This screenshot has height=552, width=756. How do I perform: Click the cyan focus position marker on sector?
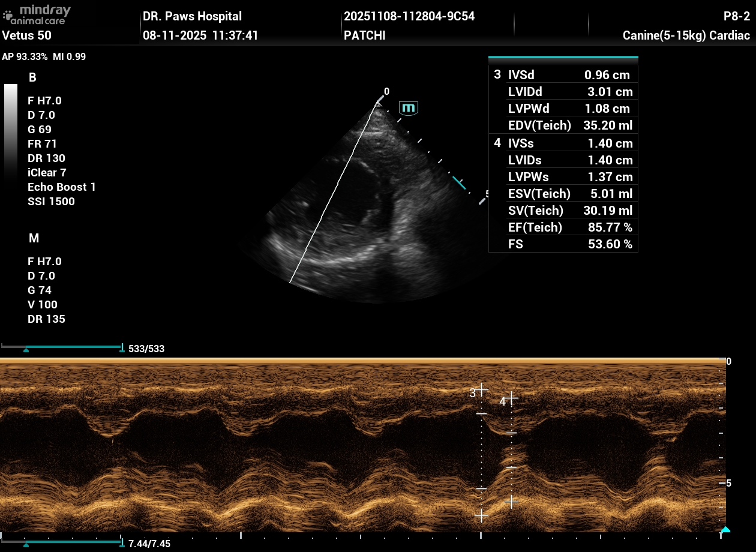[459, 183]
